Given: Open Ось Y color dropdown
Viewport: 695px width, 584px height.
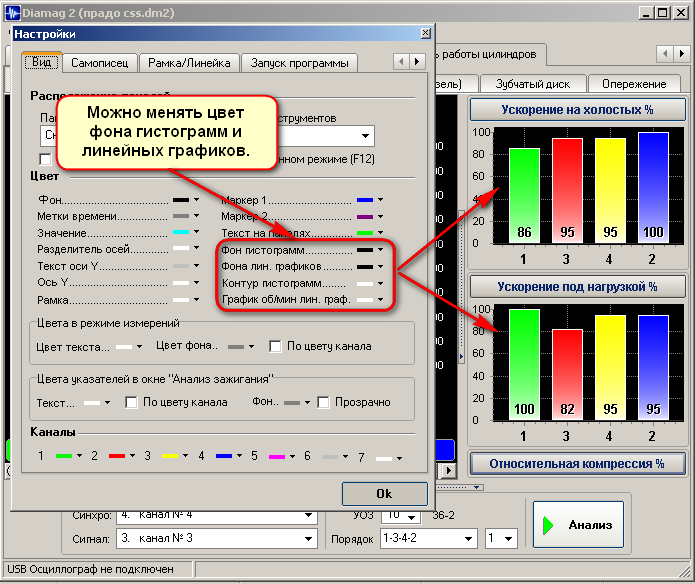Looking at the screenshot, I should point(196,282).
